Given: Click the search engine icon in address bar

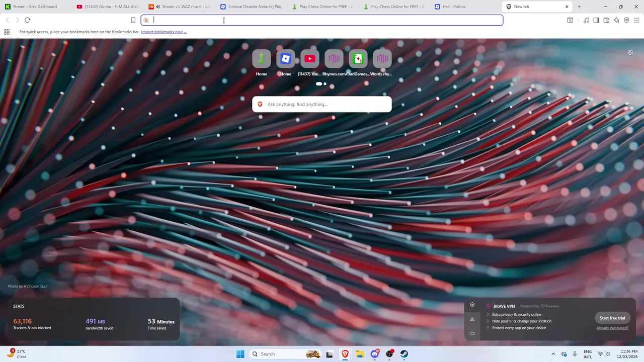Looking at the screenshot, I should [146, 20].
